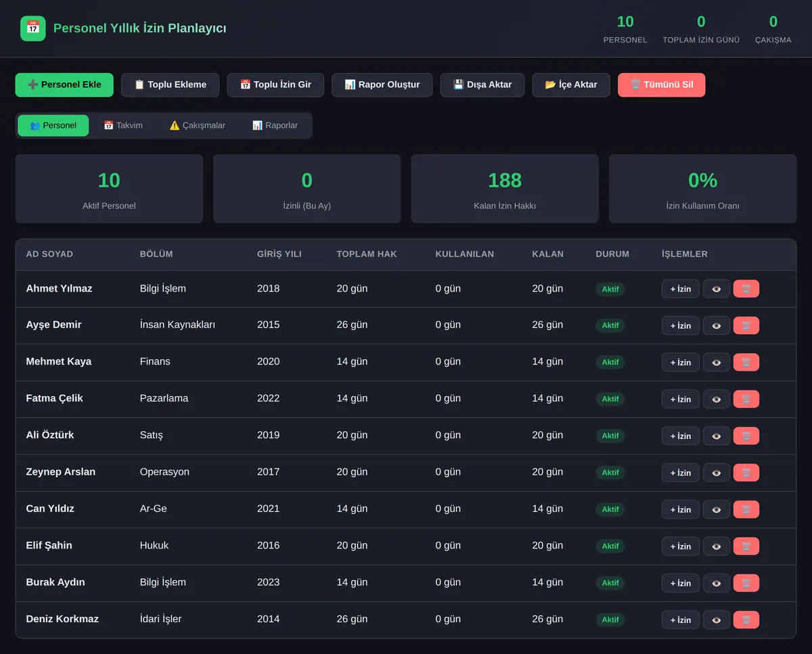View Mehmet Kaya using the eye icon
Viewport: 812px width, 654px height.
point(717,363)
